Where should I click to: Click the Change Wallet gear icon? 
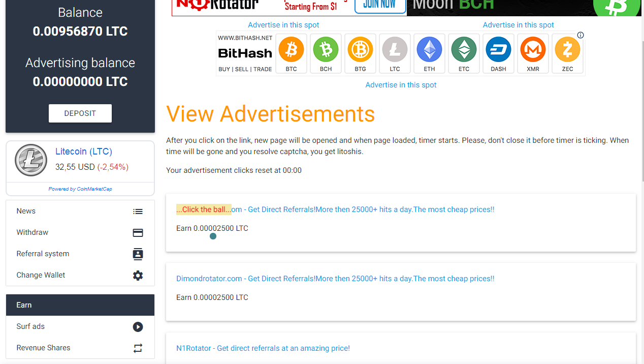tap(138, 276)
